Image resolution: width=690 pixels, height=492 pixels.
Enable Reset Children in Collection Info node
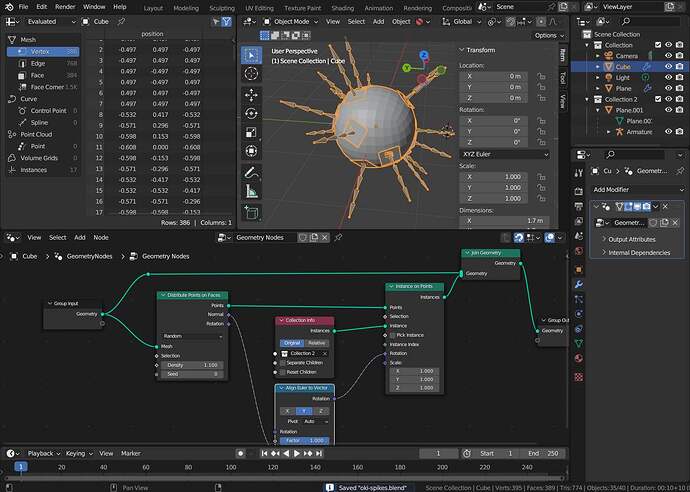[x=283, y=372]
